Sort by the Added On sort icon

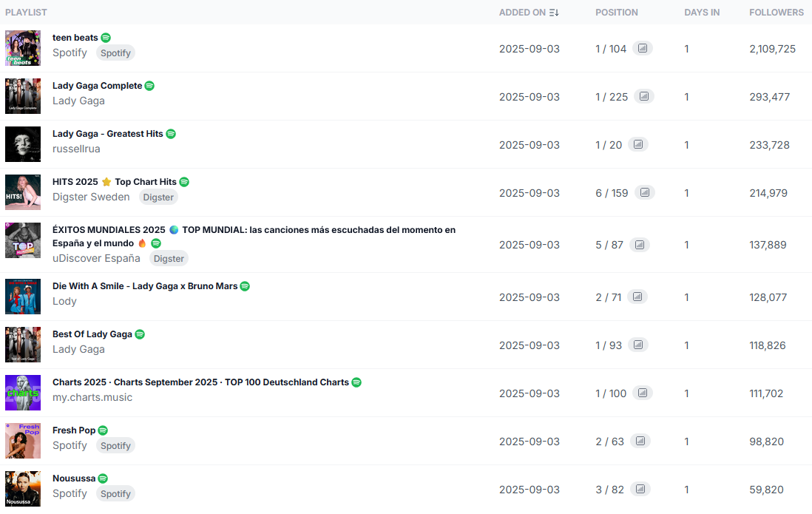pos(554,13)
